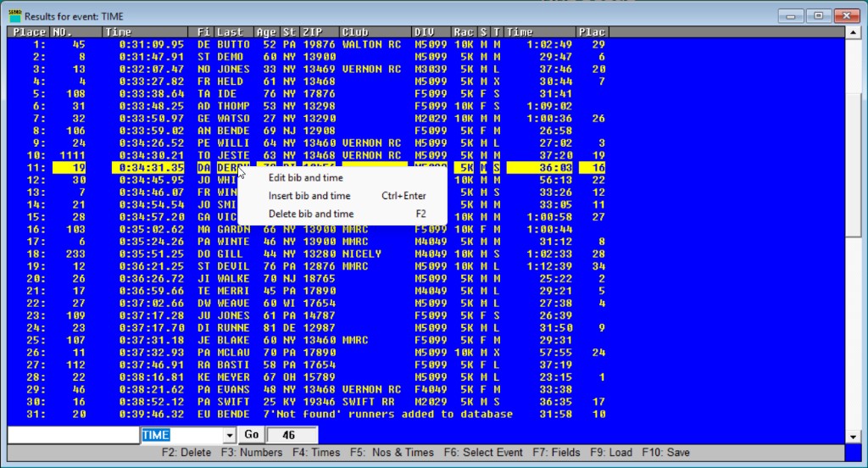Click bib number 108 in row 5

point(75,93)
